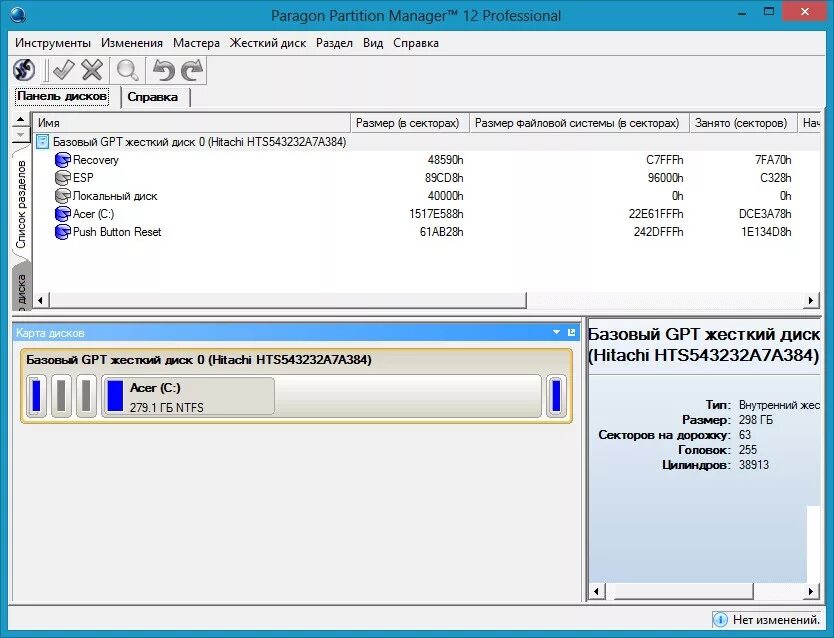Click second gray partition block in disk map

pyautogui.click(x=61, y=396)
